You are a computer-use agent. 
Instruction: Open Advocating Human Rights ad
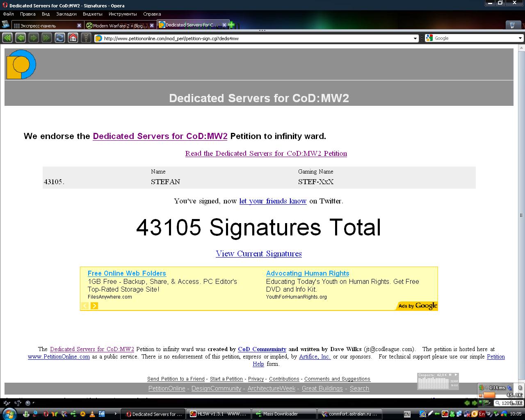click(308, 273)
